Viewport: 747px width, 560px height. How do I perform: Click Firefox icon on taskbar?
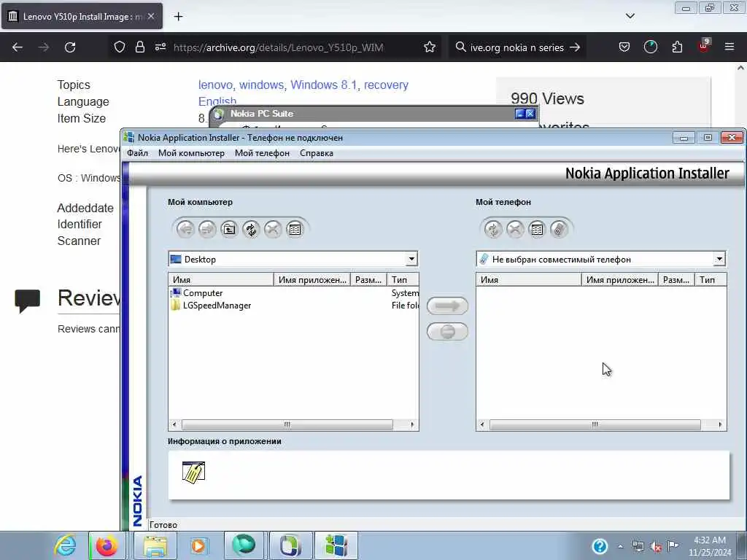coord(107,545)
